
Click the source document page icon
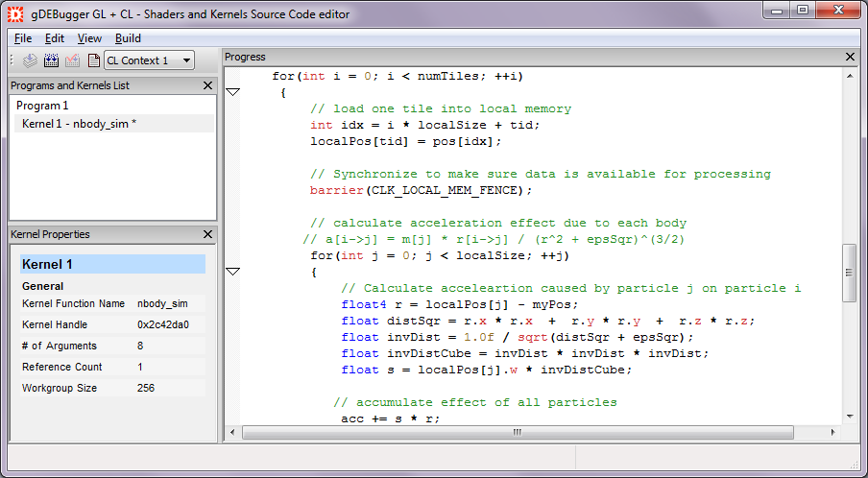pos(93,60)
